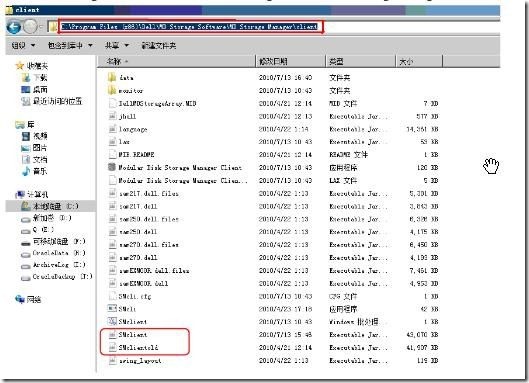Image resolution: width=529 pixels, height=383 pixels.
Task: Select the 计算机 node in the sidebar
Action: pos(33,194)
